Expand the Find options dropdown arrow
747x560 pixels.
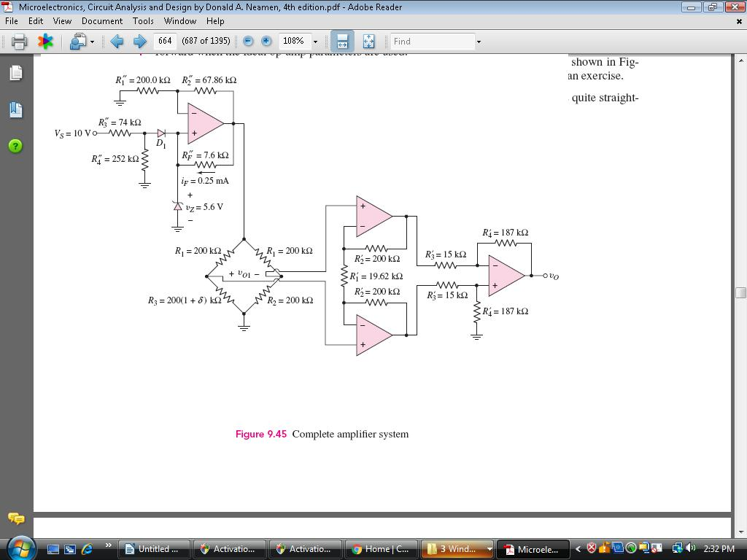477,42
